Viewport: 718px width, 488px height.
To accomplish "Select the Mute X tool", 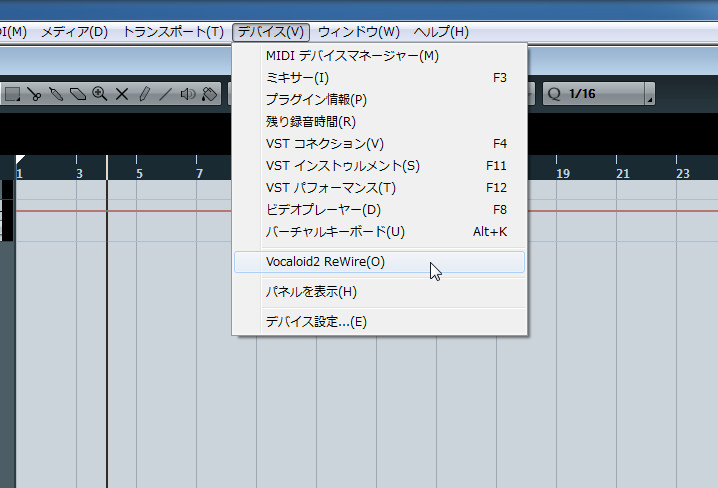I will click(x=122, y=94).
